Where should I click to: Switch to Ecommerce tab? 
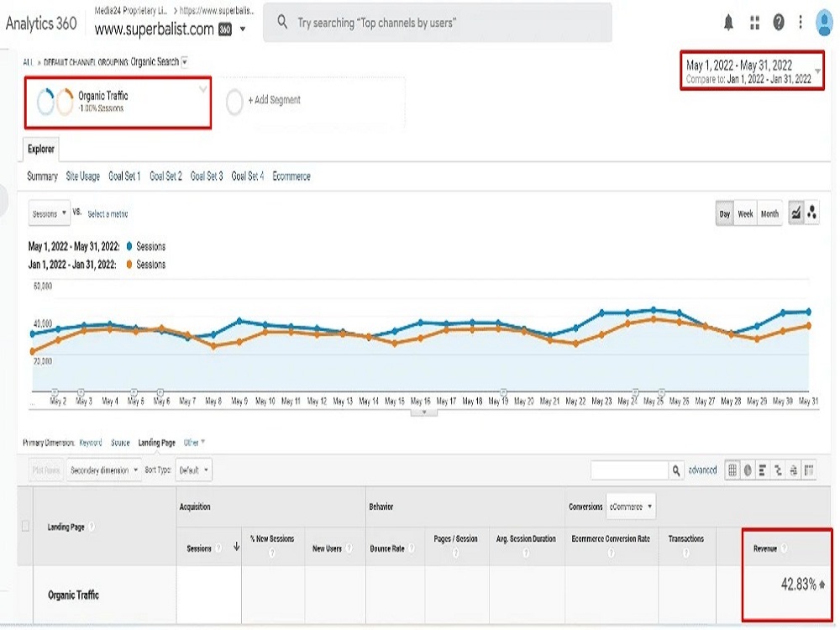click(x=291, y=176)
